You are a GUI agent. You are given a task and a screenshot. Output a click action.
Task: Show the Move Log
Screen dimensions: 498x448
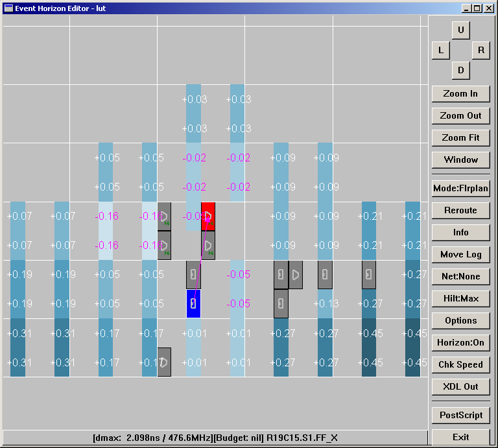pos(460,255)
